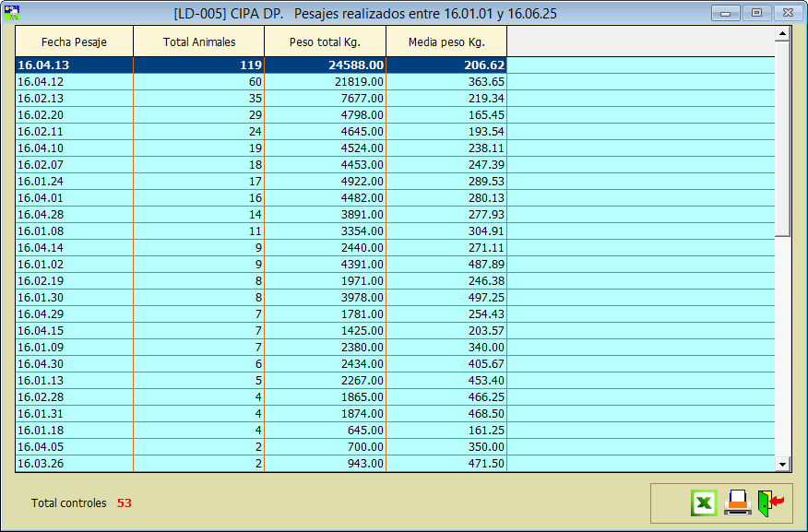The image size is (808, 532).
Task: Sort by Fecha Pesaje column header
Action: coord(74,41)
